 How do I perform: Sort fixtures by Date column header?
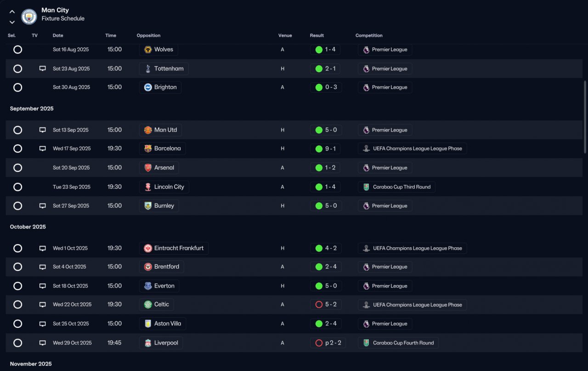point(58,35)
